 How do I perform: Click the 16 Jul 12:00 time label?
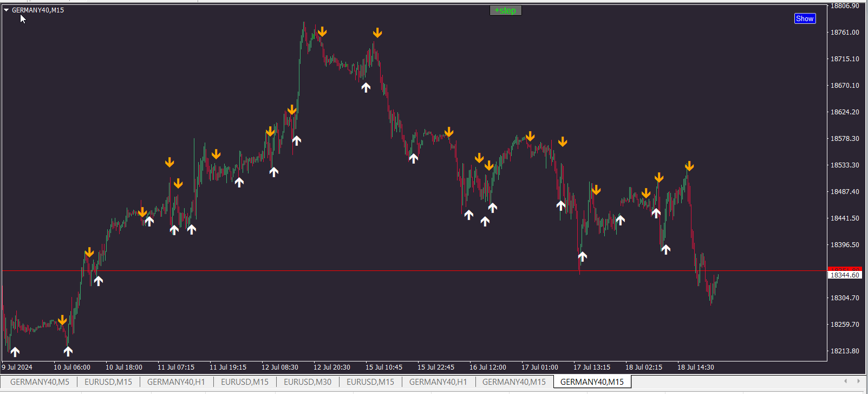click(x=488, y=367)
